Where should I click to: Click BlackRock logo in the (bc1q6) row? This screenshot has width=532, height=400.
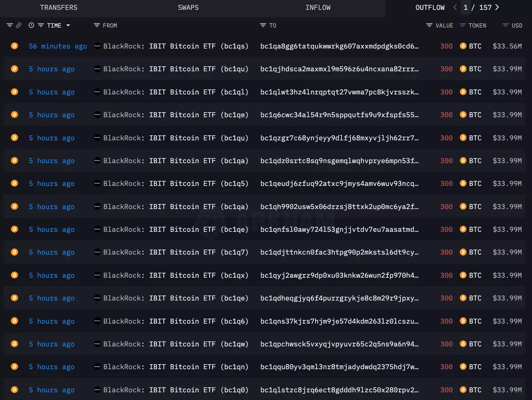97,321
